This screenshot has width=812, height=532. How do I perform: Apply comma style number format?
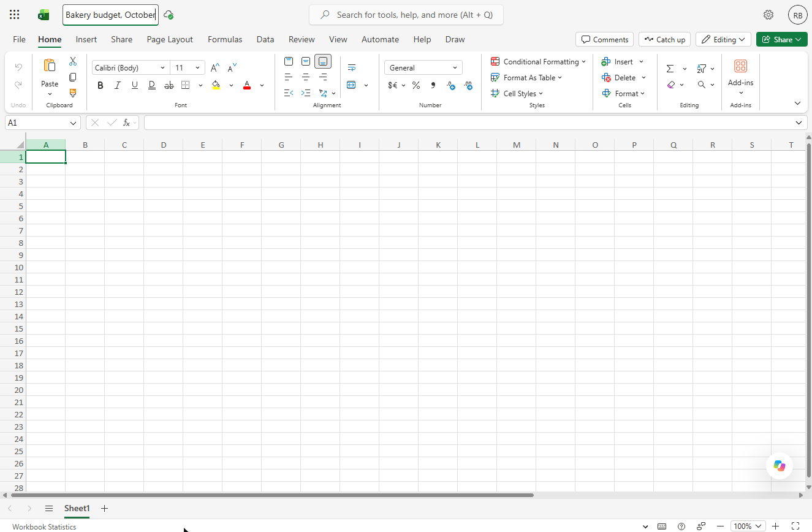[x=433, y=85]
